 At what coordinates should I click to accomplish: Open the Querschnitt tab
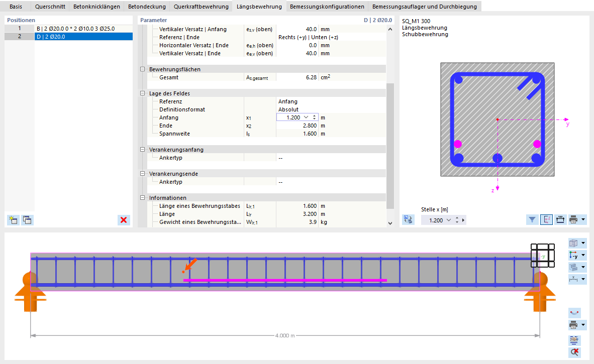[50, 7]
